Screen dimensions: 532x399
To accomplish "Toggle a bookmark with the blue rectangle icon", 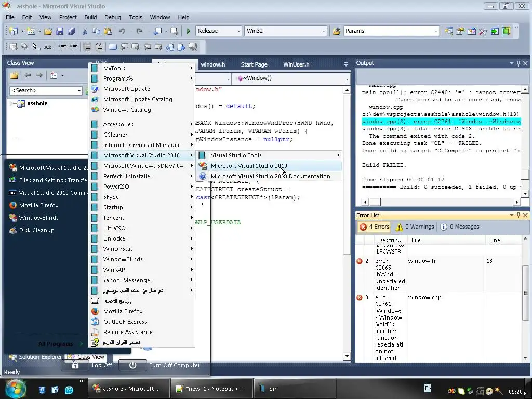I will click(113, 47).
